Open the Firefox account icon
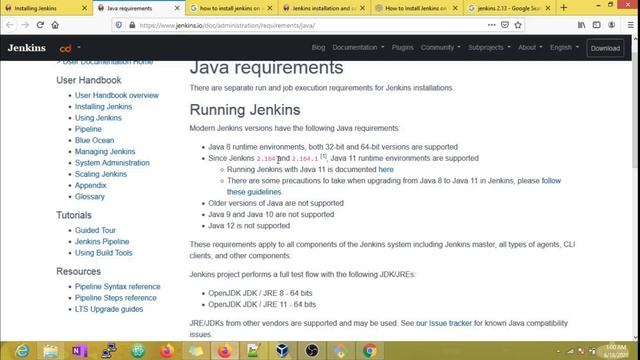 (x=611, y=25)
